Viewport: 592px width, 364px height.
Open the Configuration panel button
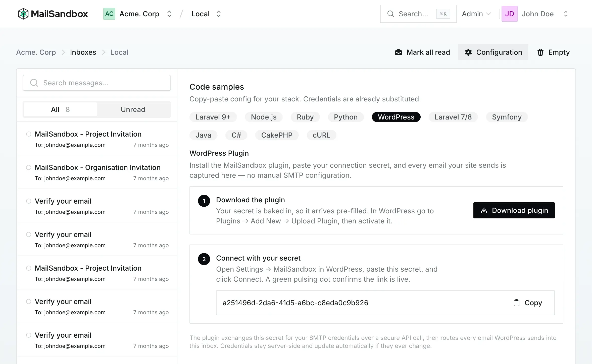[x=493, y=52]
